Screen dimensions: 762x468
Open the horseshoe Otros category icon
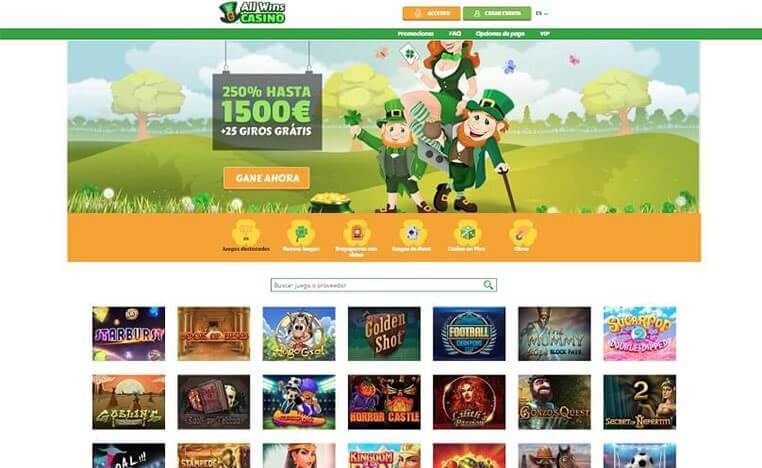(x=521, y=234)
